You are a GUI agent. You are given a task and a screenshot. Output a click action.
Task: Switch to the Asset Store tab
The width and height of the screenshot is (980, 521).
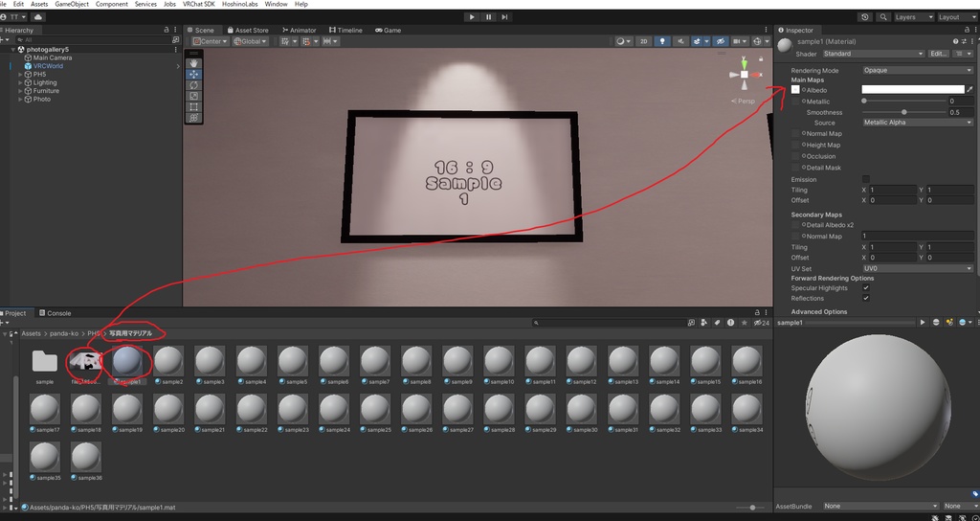(x=248, y=30)
